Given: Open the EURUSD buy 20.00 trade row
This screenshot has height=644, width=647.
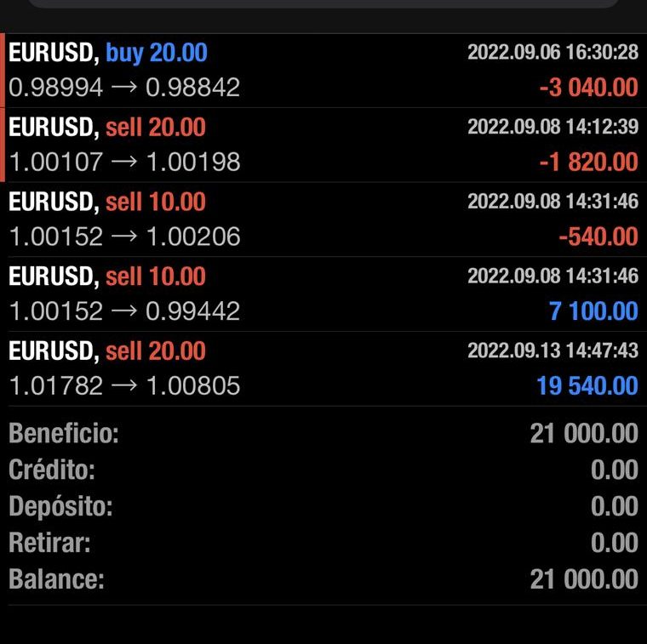Looking at the screenshot, I should pos(323,71).
